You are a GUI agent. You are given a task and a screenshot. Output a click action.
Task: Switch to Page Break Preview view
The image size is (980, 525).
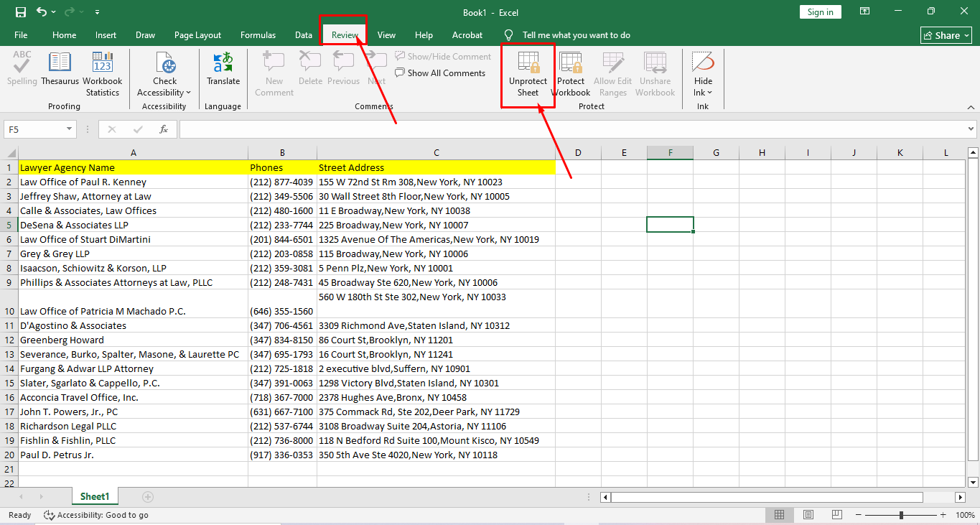[837, 515]
